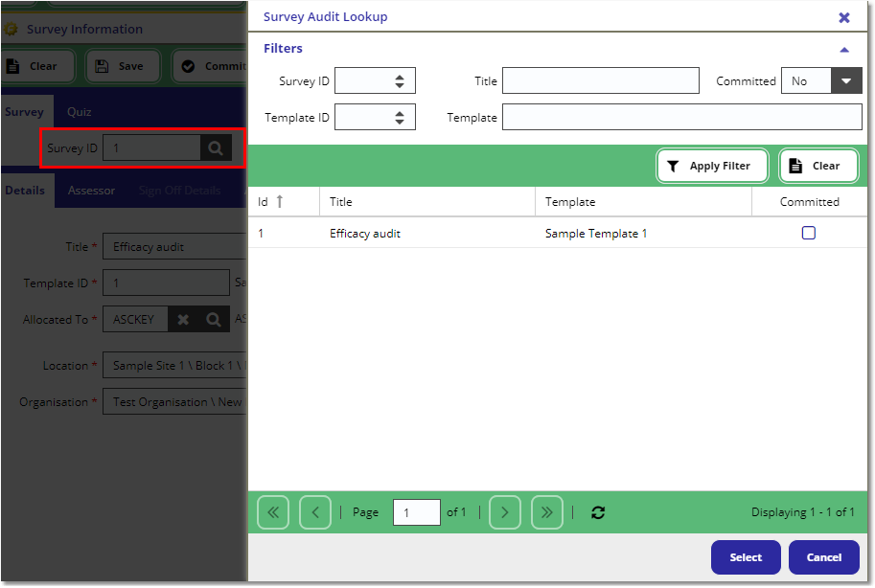Close the Survey Audit Lookup dialog
This screenshot has width=875, height=588.
843,17
